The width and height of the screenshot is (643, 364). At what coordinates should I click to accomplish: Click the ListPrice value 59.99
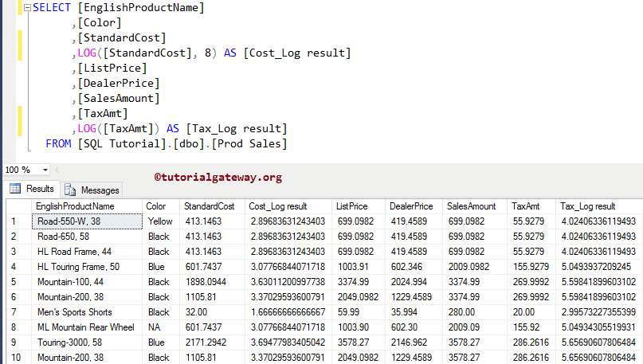pos(359,312)
